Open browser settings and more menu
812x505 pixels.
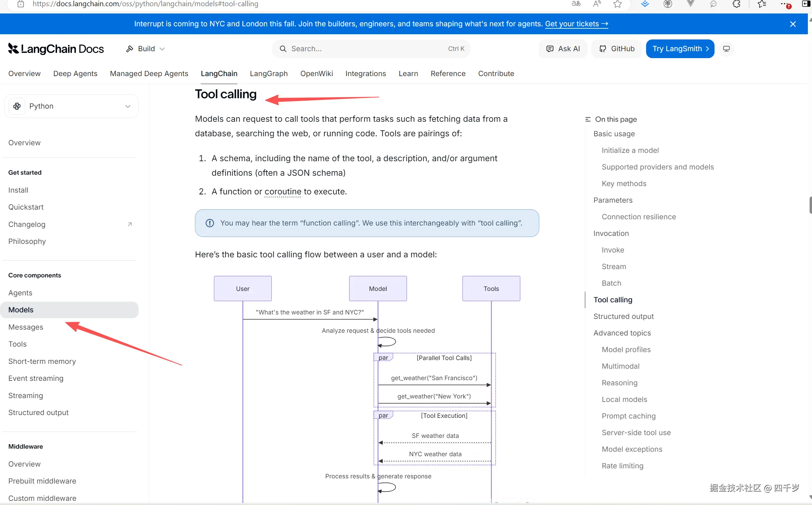click(x=785, y=4)
